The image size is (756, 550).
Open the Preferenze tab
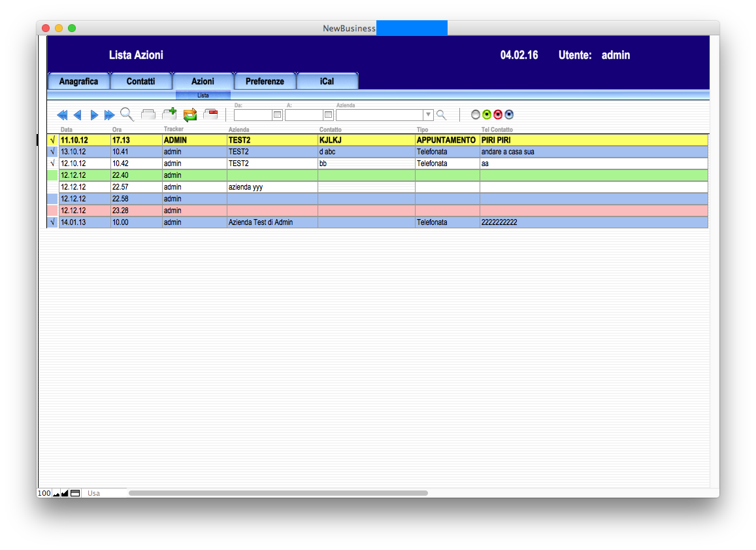coord(265,81)
